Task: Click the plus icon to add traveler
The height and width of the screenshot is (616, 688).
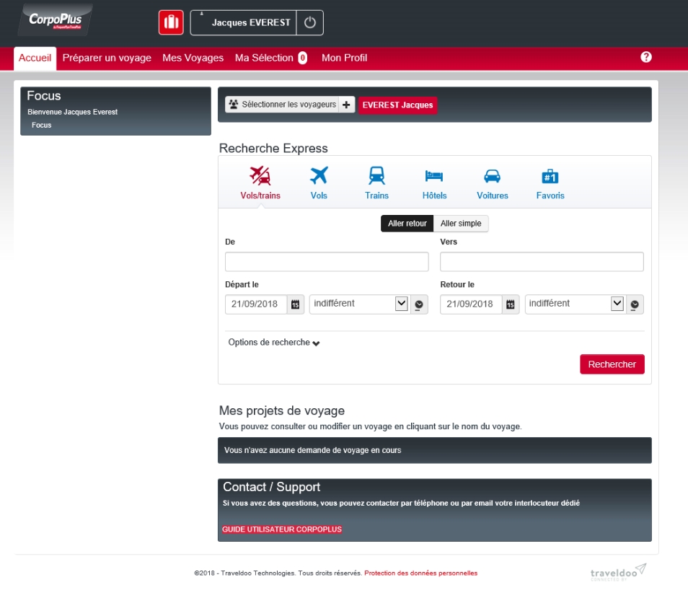Action: [348, 105]
